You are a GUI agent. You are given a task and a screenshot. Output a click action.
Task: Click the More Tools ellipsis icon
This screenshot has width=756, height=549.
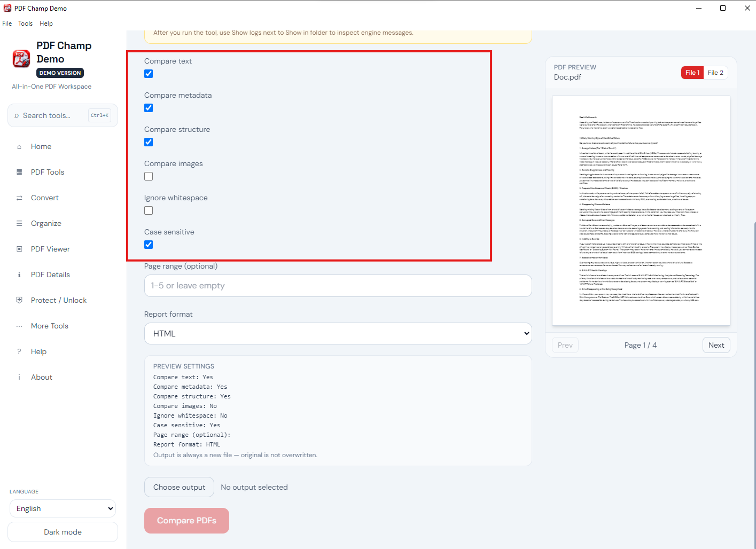19,326
